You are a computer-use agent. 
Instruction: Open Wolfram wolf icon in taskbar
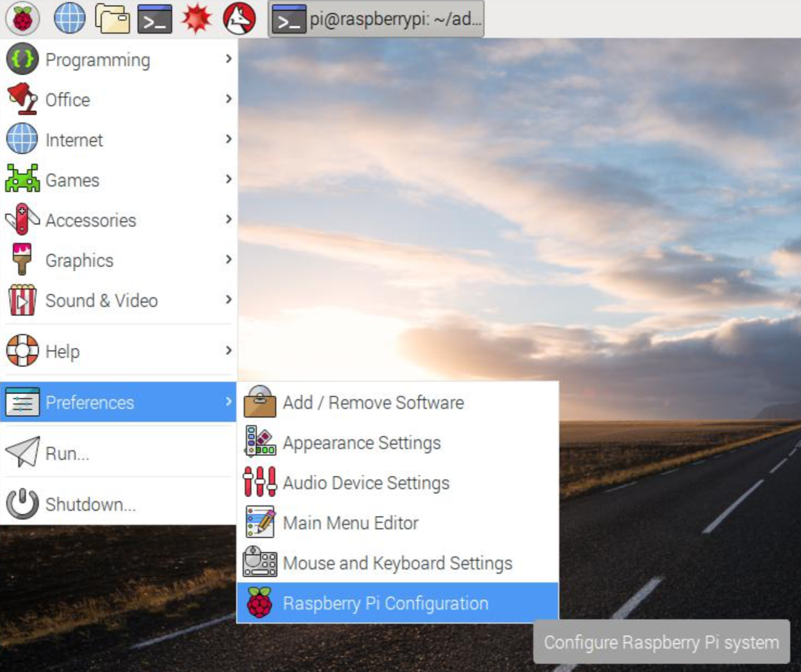(240, 18)
